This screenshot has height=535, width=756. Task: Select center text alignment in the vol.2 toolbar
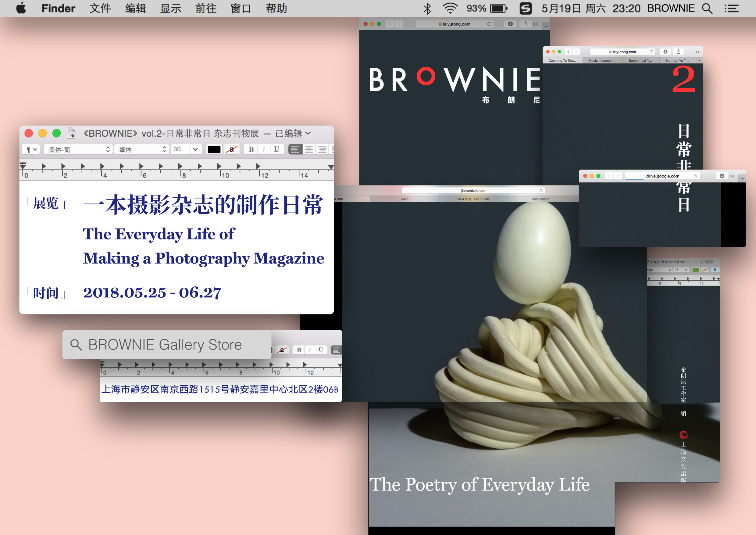point(309,149)
